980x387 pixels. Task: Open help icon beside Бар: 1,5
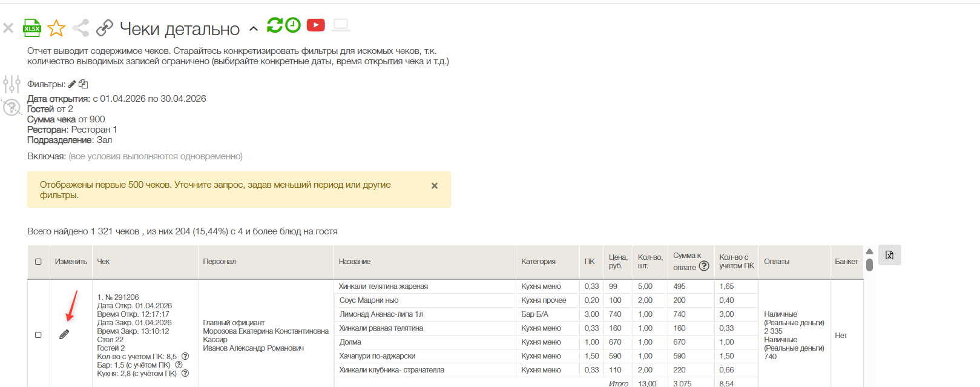coord(179,365)
